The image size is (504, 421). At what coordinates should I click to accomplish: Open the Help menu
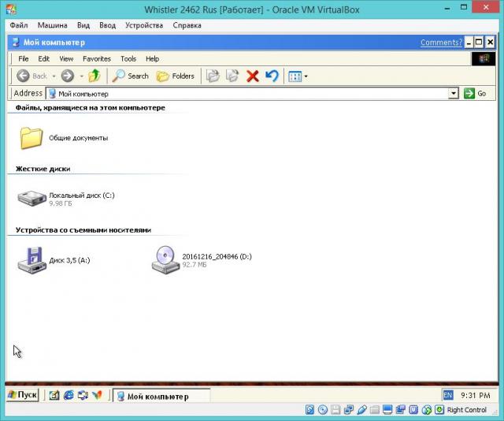152,59
